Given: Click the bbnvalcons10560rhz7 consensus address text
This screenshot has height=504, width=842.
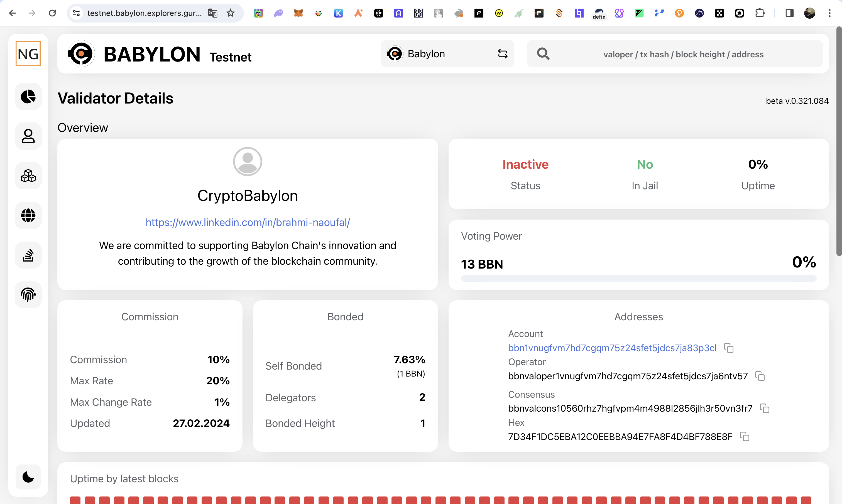Looking at the screenshot, I should [x=630, y=408].
